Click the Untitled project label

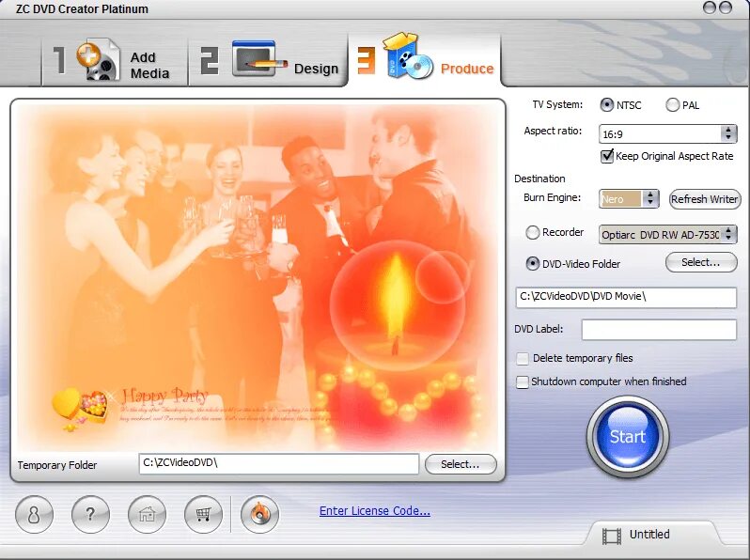[x=649, y=535]
